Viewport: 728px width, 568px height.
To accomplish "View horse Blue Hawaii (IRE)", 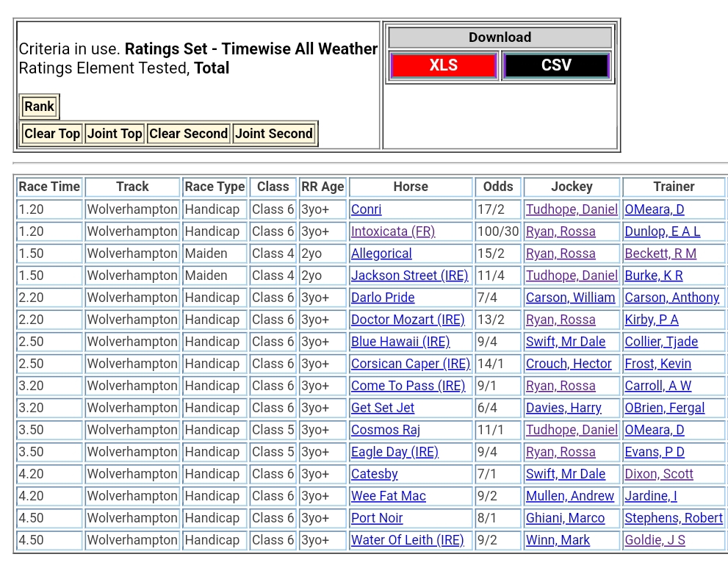I will [x=400, y=342].
